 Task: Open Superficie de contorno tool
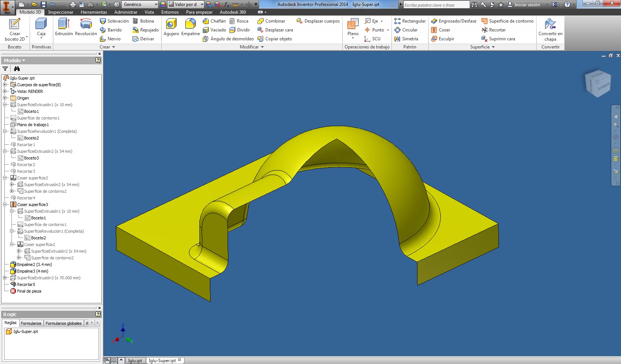click(x=507, y=21)
